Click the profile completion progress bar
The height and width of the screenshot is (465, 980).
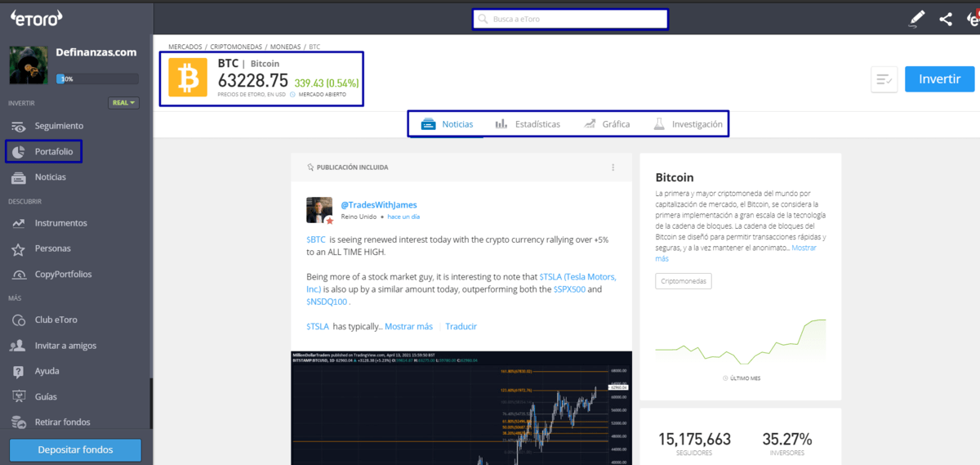click(97, 79)
